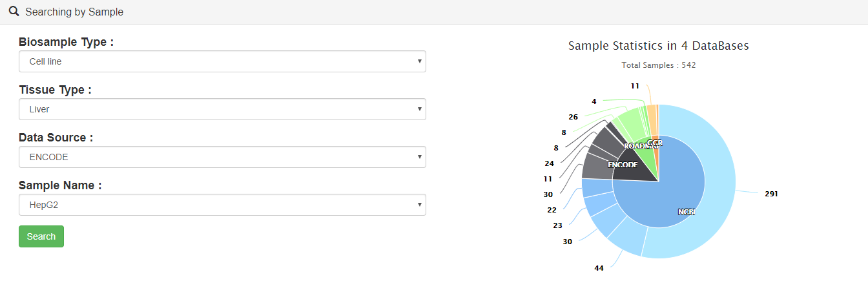
Task: Open the Biosample Type dropdown
Action: pos(222,61)
